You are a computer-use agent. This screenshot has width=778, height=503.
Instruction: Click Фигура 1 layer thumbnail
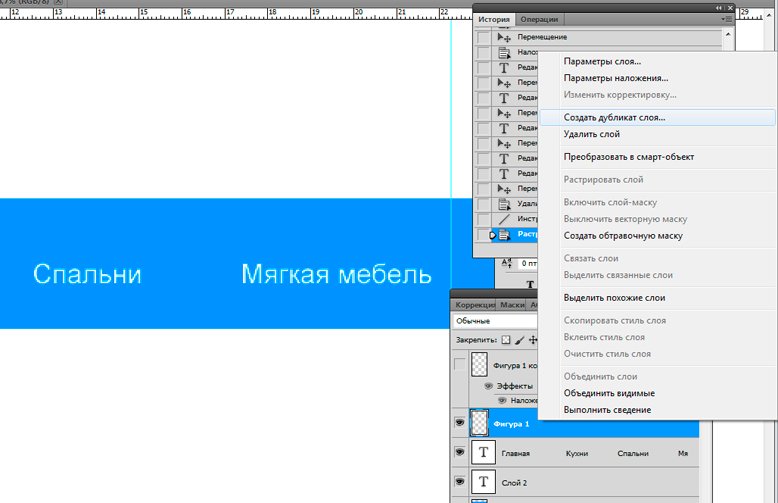(x=479, y=424)
